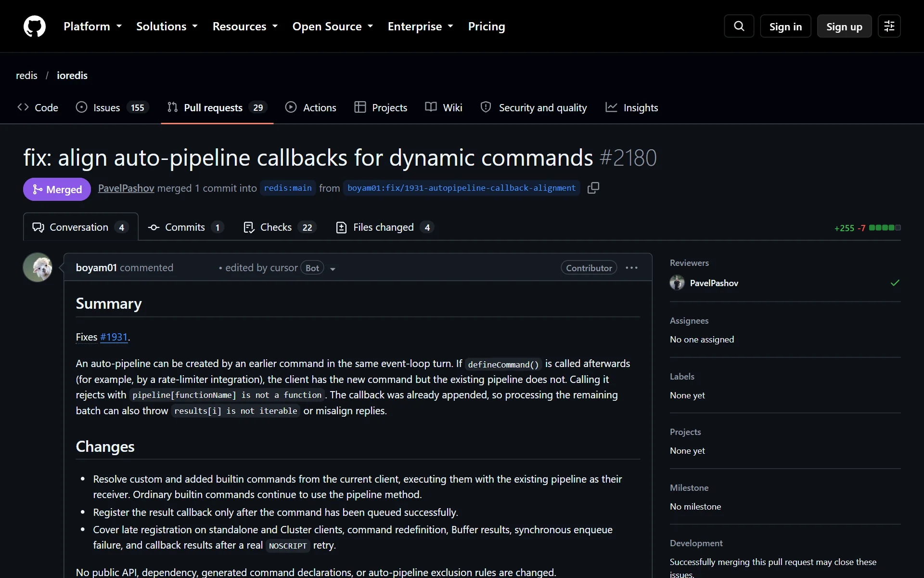This screenshot has height=578, width=924.
Task: Click the Conversation speech bubble icon
Action: pyautogui.click(x=38, y=227)
